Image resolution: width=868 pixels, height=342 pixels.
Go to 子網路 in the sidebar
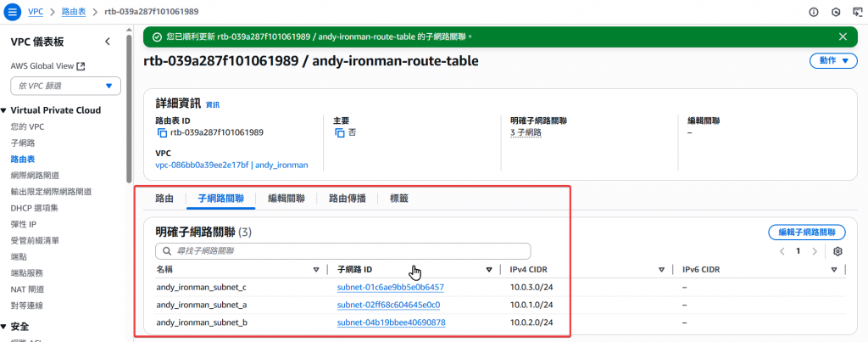[x=23, y=143]
